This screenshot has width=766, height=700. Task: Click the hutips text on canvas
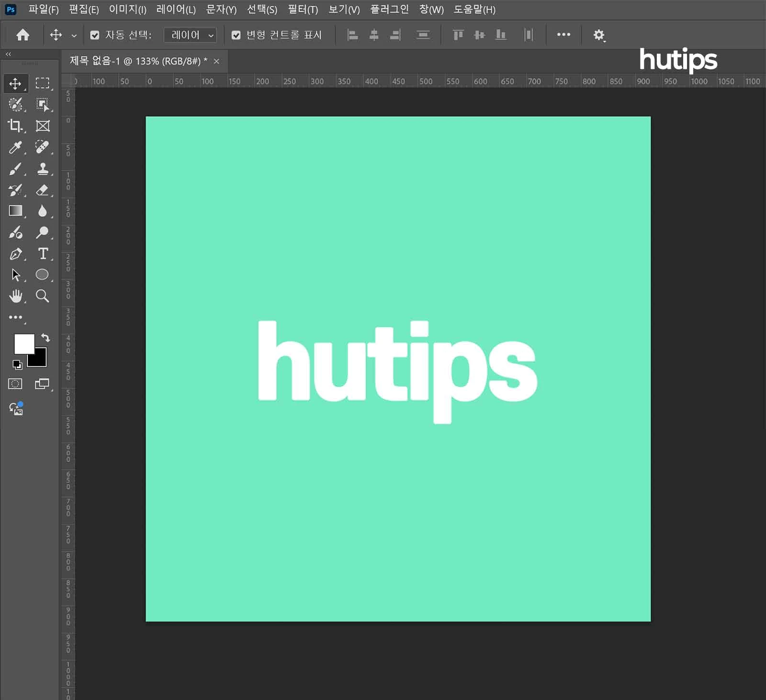tap(397, 372)
